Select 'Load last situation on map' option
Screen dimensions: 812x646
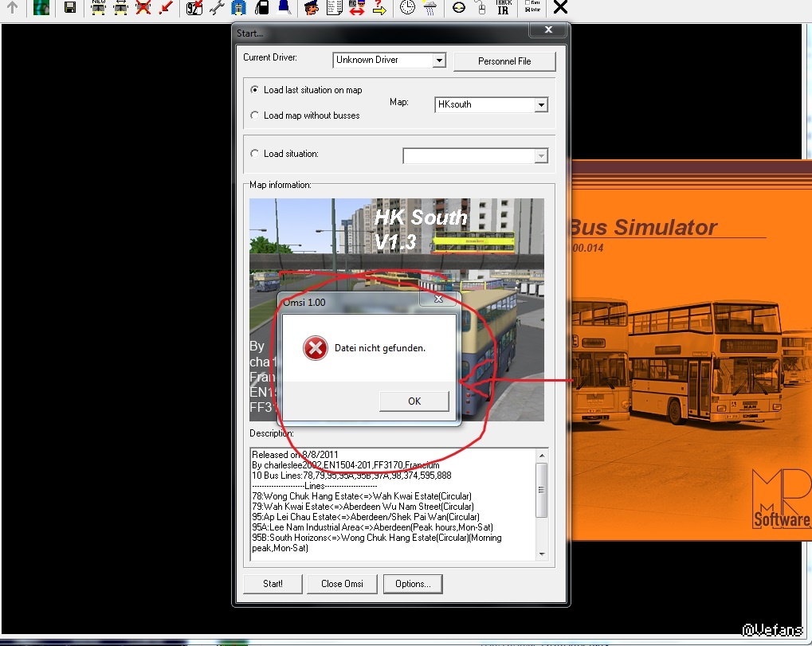pyautogui.click(x=255, y=90)
